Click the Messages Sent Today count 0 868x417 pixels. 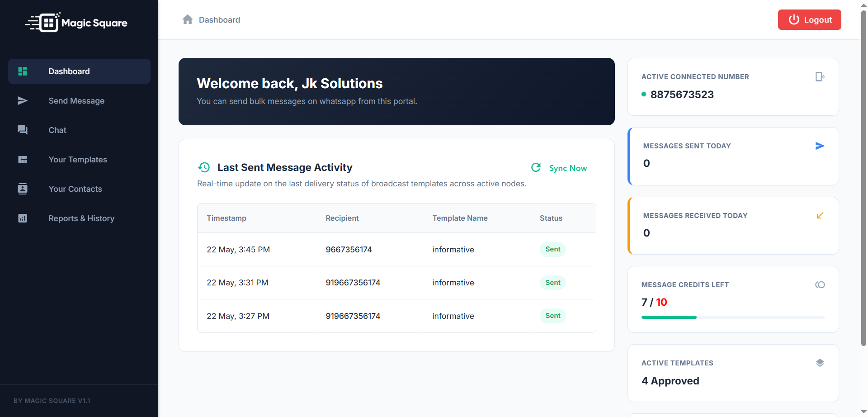[646, 163]
